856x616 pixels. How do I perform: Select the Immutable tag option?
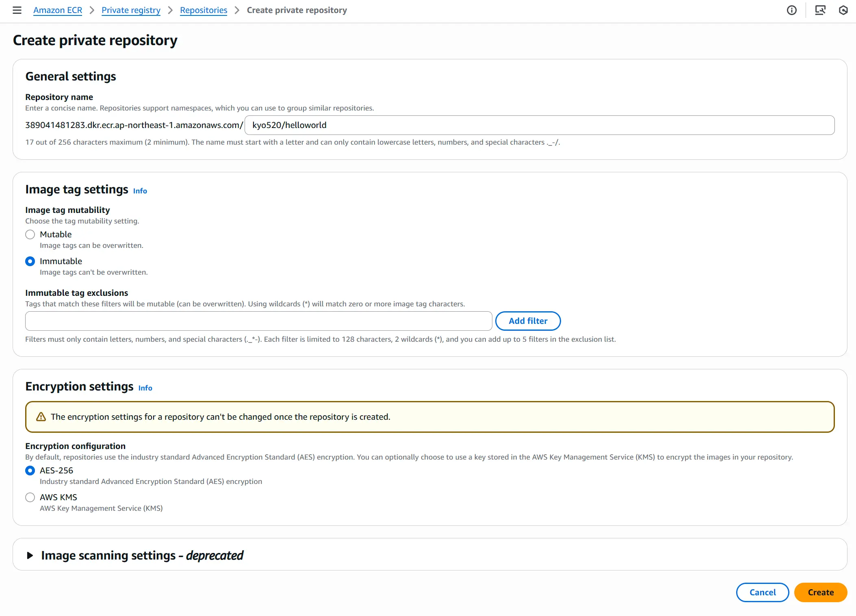pyautogui.click(x=30, y=261)
